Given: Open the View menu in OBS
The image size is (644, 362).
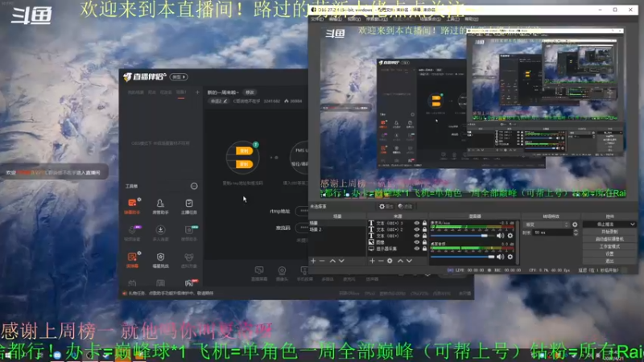Looking at the screenshot, I should click(x=354, y=19).
